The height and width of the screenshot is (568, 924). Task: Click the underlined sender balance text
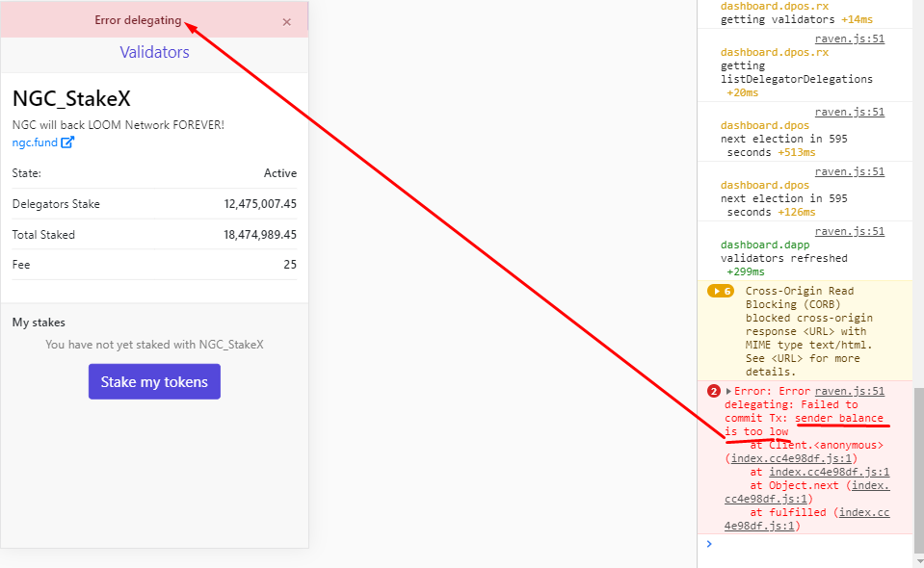(840, 418)
